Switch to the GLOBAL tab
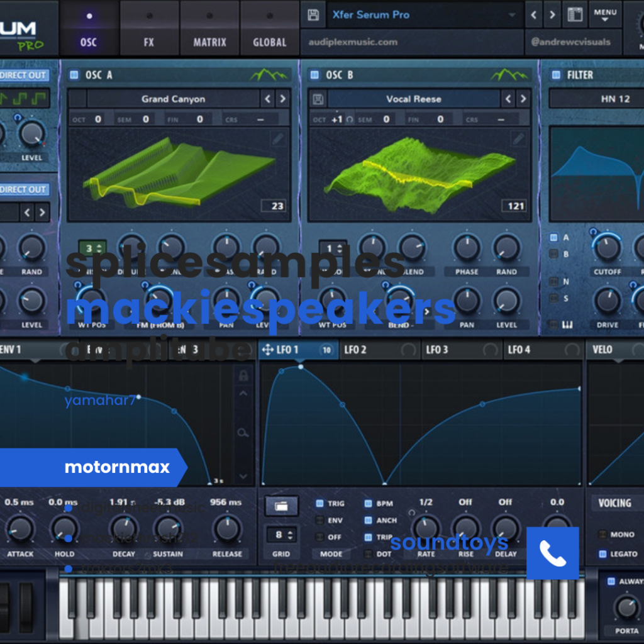644x644 pixels. click(269, 28)
